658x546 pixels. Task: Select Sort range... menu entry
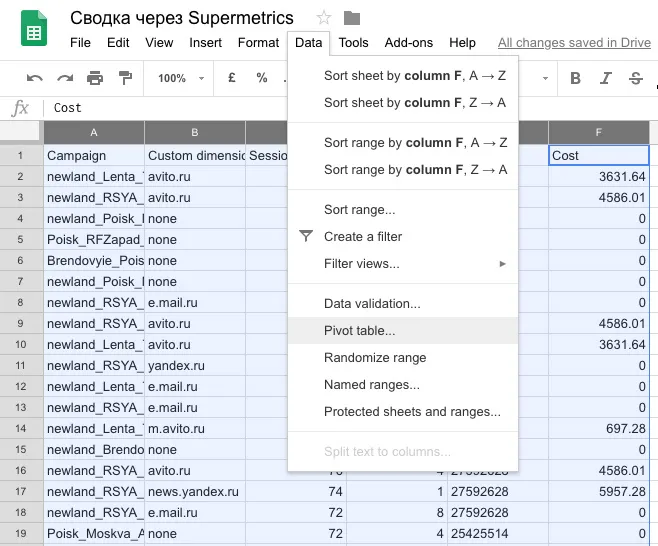(x=403, y=209)
